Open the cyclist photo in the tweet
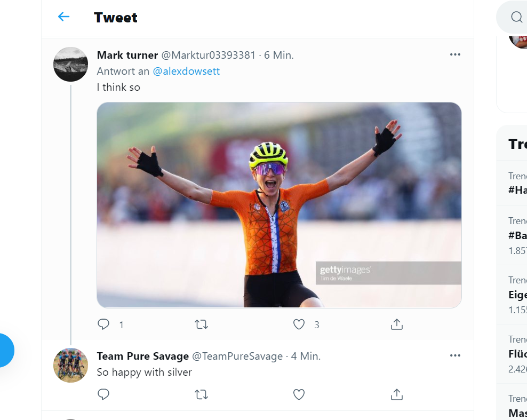The width and height of the screenshot is (527, 420). point(279,205)
